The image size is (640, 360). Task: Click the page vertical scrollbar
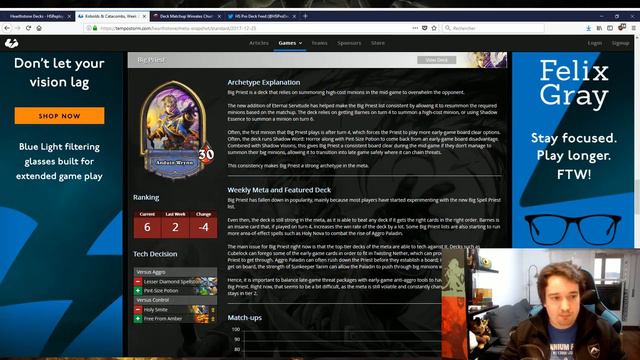(637, 196)
